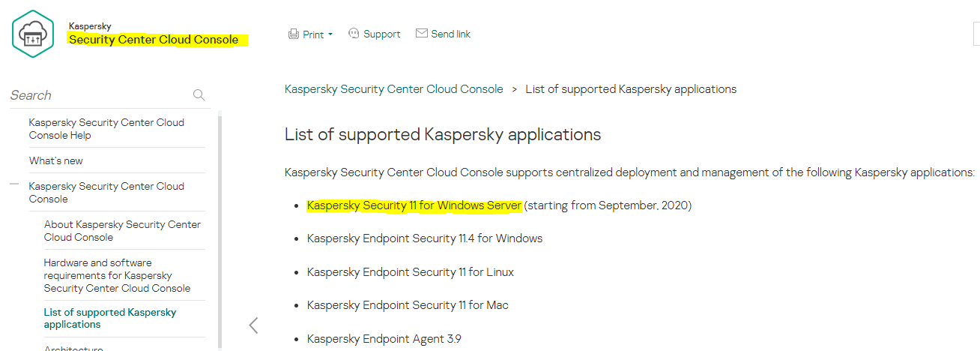Click Kaspersky Security Center Cloud Console breadcrumb

click(x=394, y=89)
